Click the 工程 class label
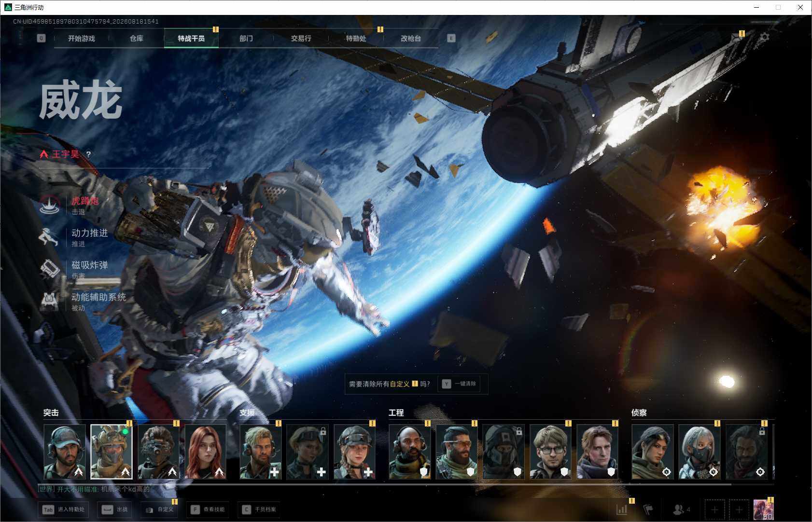 pos(396,413)
